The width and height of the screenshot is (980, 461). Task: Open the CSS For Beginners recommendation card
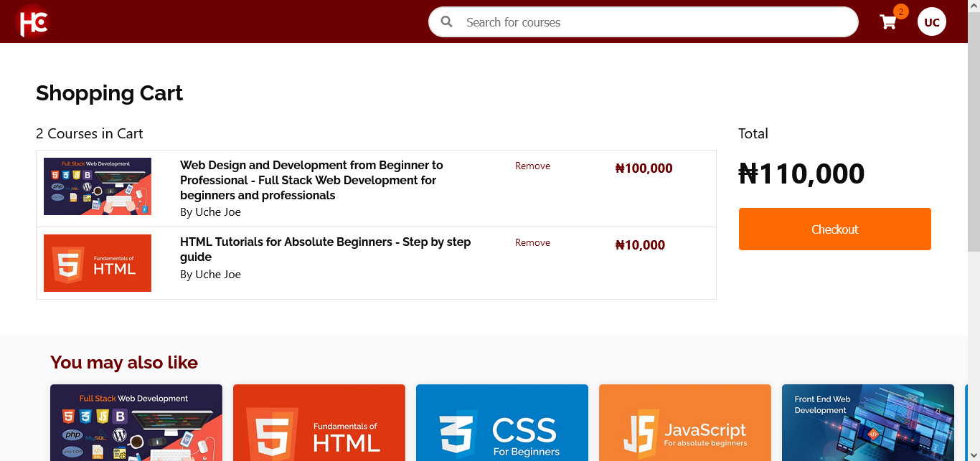tap(502, 423)
